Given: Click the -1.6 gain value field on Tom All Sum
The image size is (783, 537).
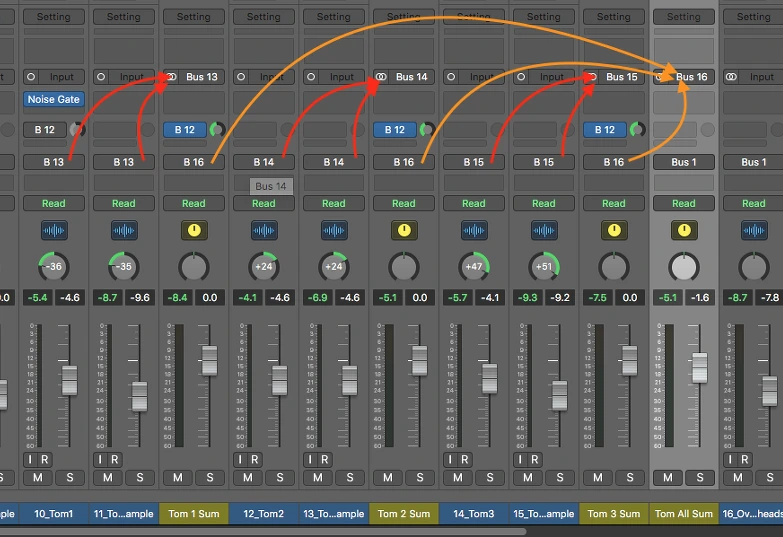Looking at the screenshot, I should pos(700,298).
